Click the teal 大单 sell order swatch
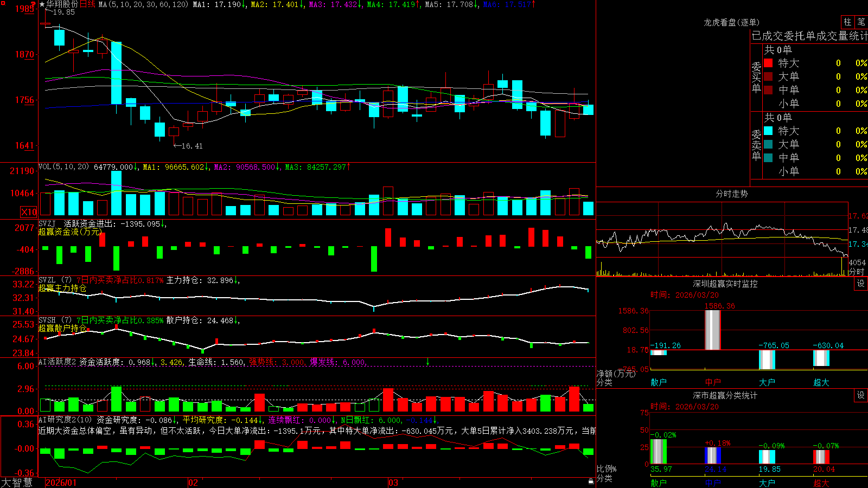 (768, 144)
